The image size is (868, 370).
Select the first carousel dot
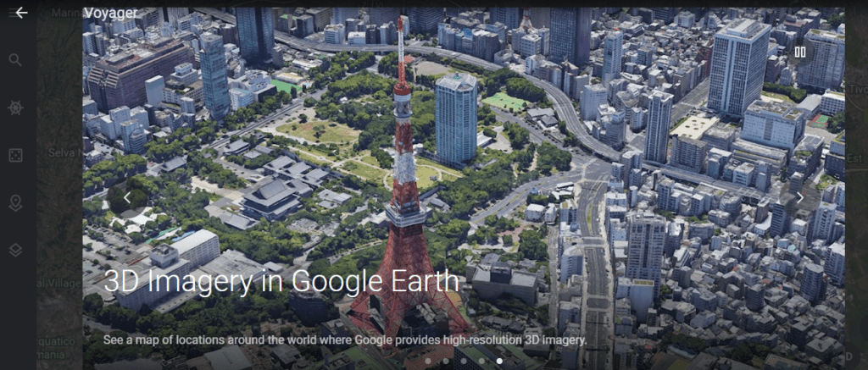pos(427,361)
